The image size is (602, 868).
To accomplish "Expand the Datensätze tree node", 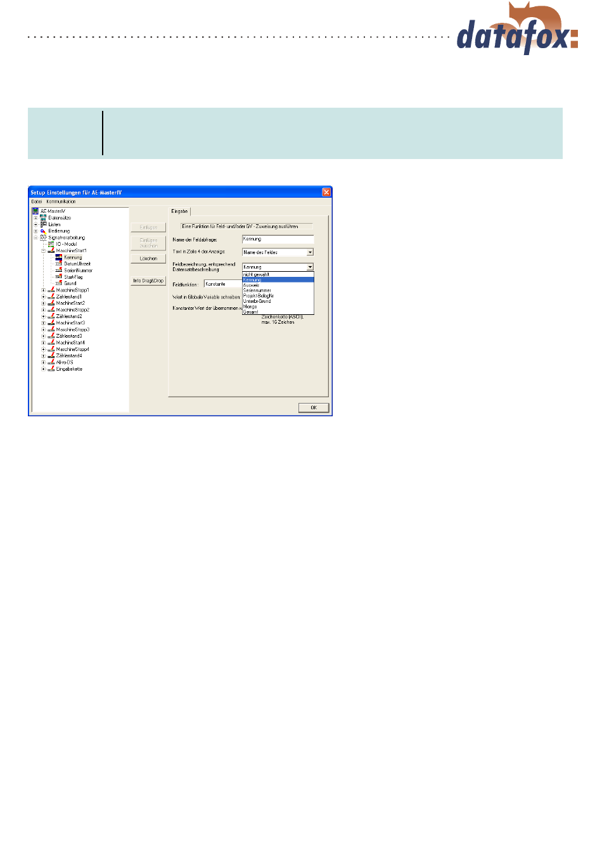I will (35, 218).
